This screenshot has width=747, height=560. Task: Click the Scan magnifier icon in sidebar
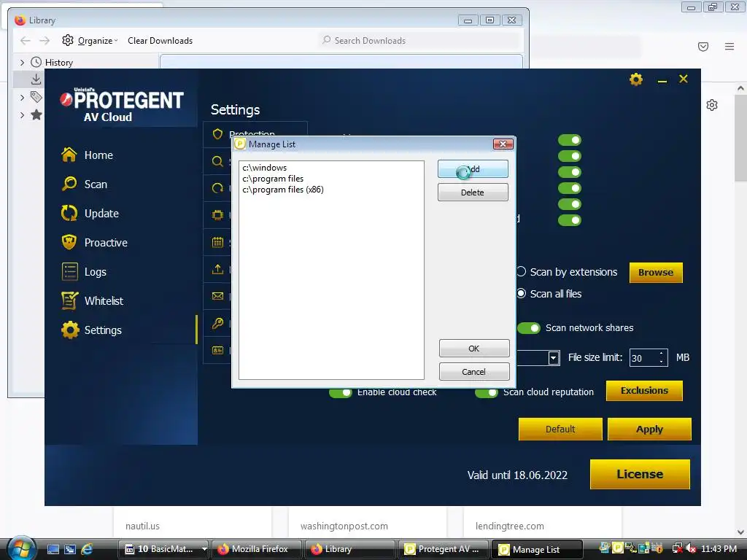[69, 184]
